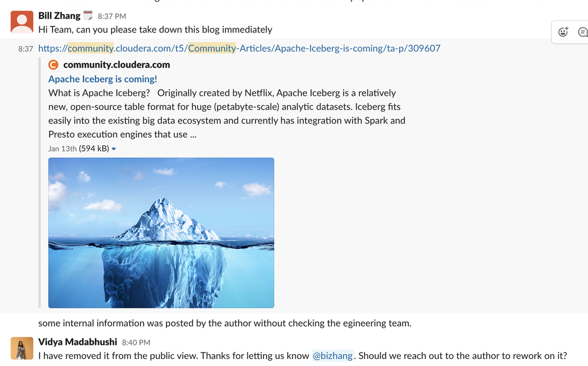The height and width of the screenshot is (366, 588).
Task: Open the add reaction emoji picker
Action: (563, 32)
